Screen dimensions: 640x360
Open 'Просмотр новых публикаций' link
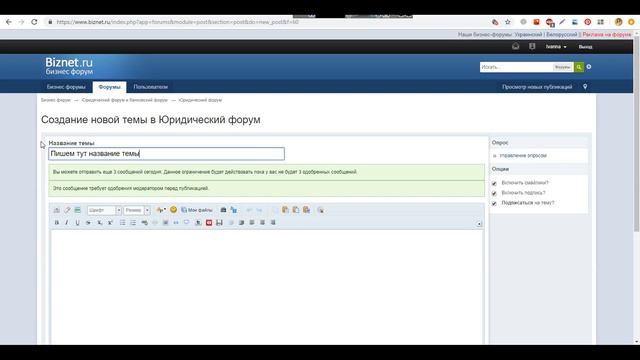coord(537,87)
